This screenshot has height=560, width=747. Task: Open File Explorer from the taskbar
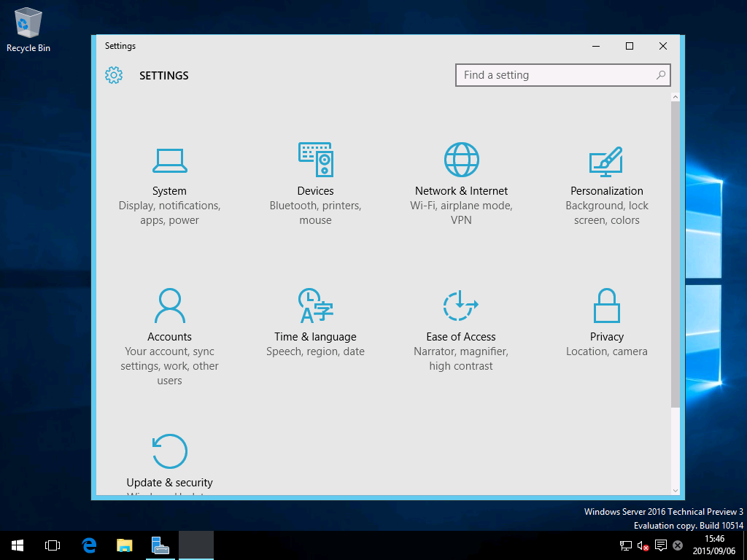pyautogui.click(x=125, y=545)
